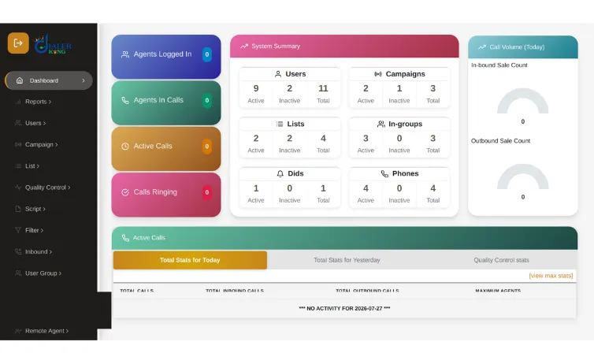Click the Remote Agent icon
Image resolution: width=594 pixels, height=364 pixels.
(x=18, y=331)
